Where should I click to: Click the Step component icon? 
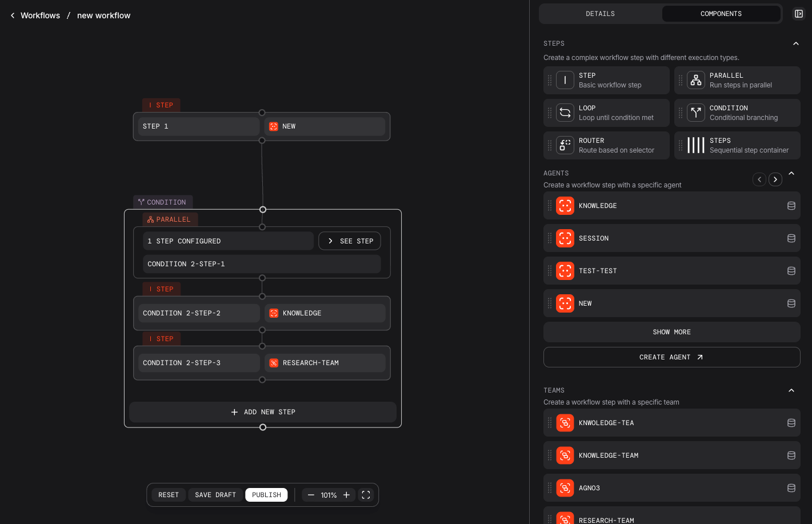click(565, 80)
